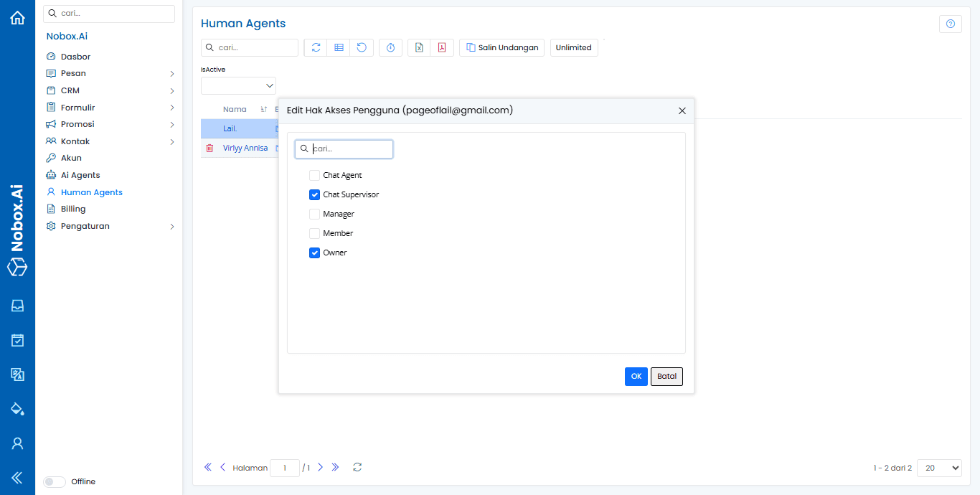Export the list with the PDF icon

coord(442,47)
